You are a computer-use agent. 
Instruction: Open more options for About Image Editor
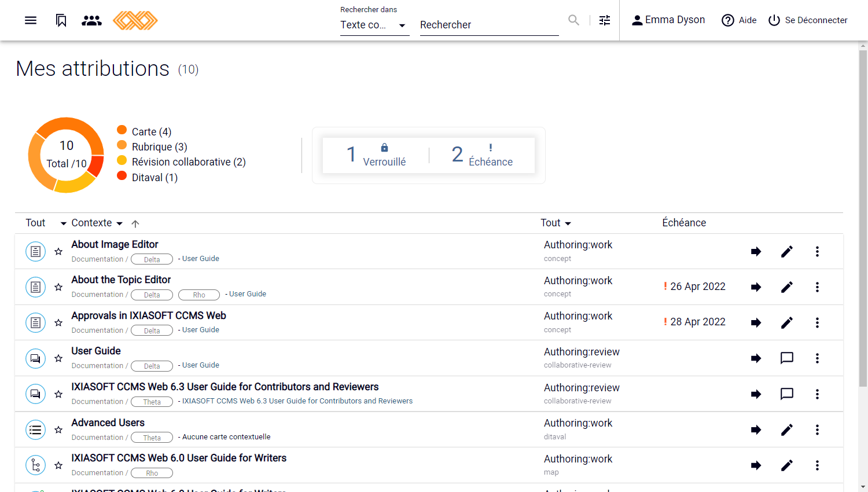tap(817, 251)
